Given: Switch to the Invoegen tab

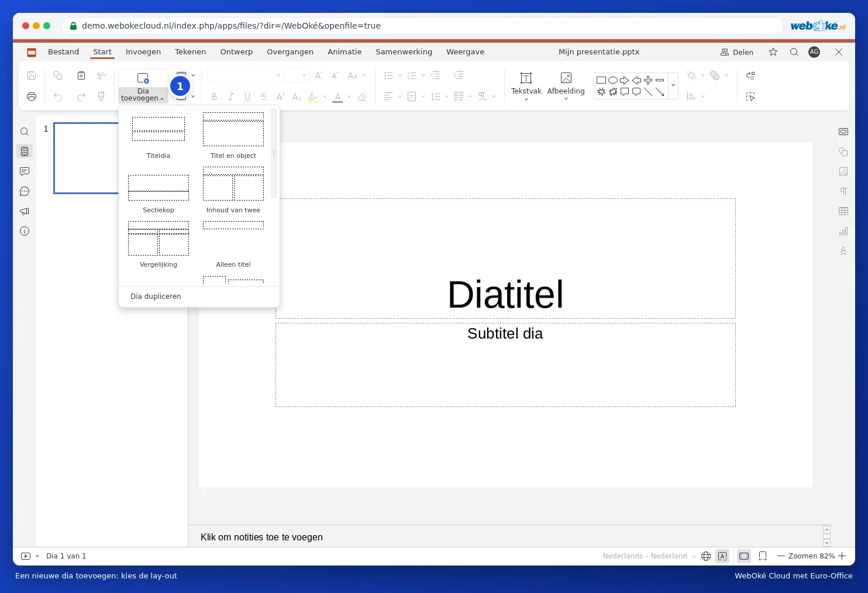Looking at the screenshot, I should [143, 52].
